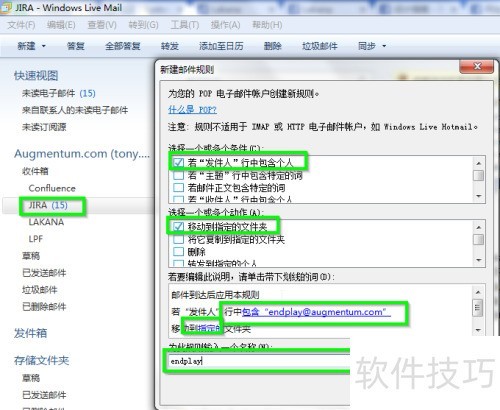This screenshot has width=500, height=410.
Task: Open the 查看(V) menu
Action: [x=102, y=25]
